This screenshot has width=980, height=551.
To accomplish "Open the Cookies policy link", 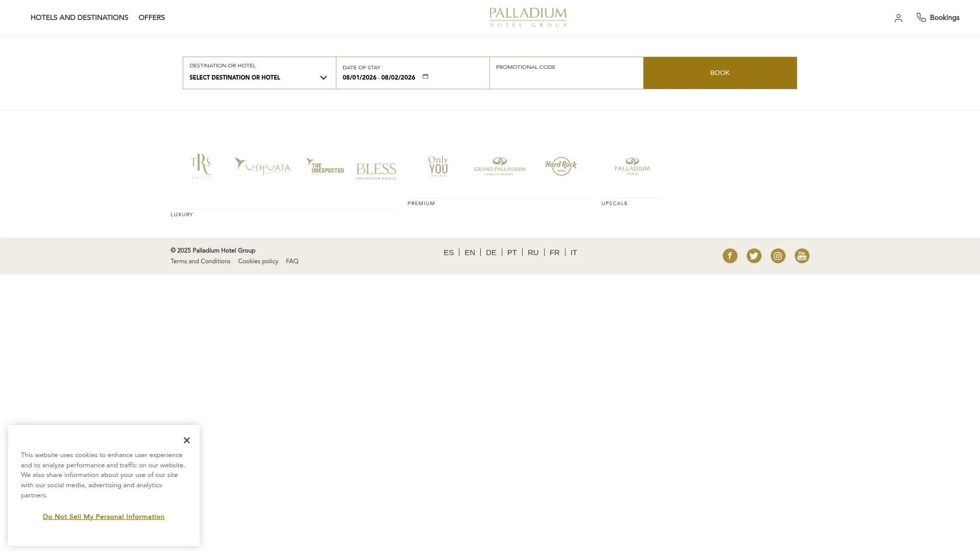I will (258, 261).
